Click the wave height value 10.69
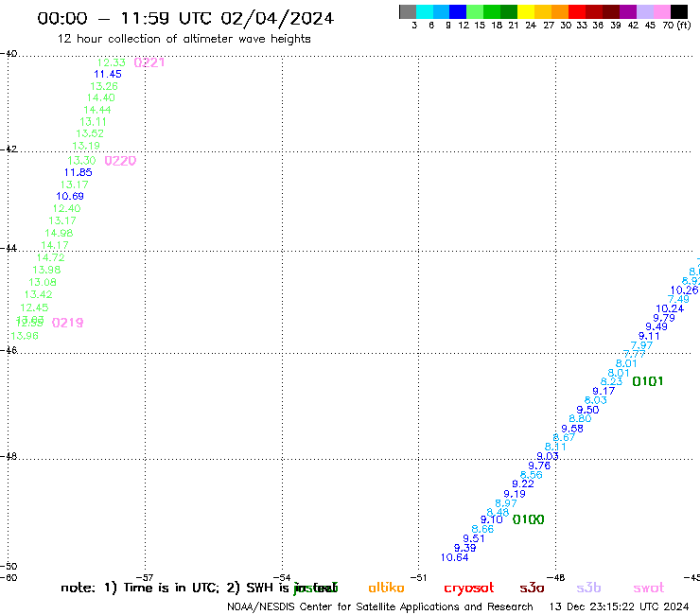 70,196
